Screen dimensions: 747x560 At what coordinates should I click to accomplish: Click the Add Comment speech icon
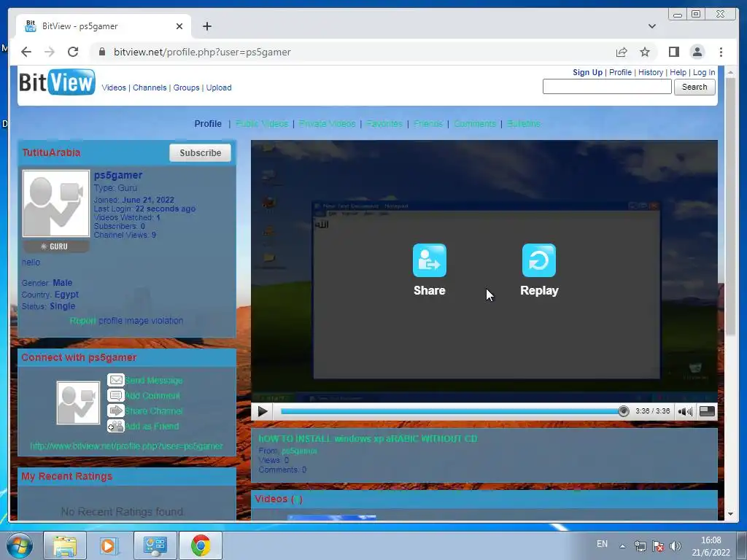click(116, 395)
